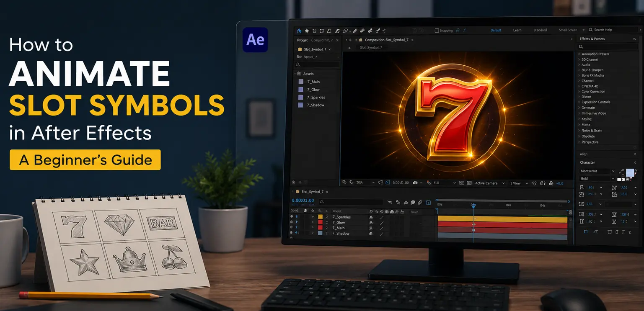
Task: Click the A Beginner's Guide yellow banner
Action: (x=85, y=160)
